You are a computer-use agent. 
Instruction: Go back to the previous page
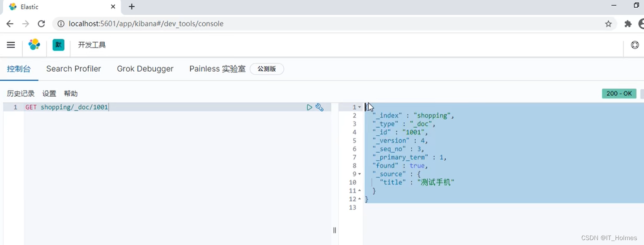[x=10, y=24]
